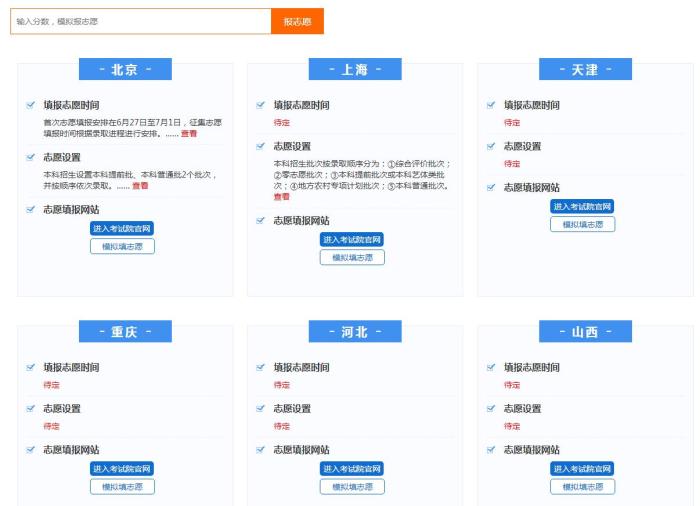Click checkmark icon beside Hebei 志愿设置
The image size is (700, 506).
point(261,408)
